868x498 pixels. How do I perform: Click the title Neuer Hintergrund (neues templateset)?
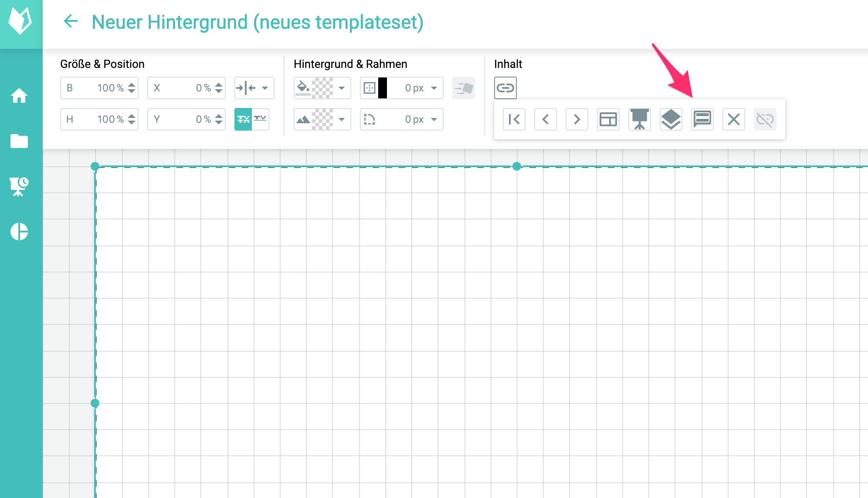click(258, 22)
